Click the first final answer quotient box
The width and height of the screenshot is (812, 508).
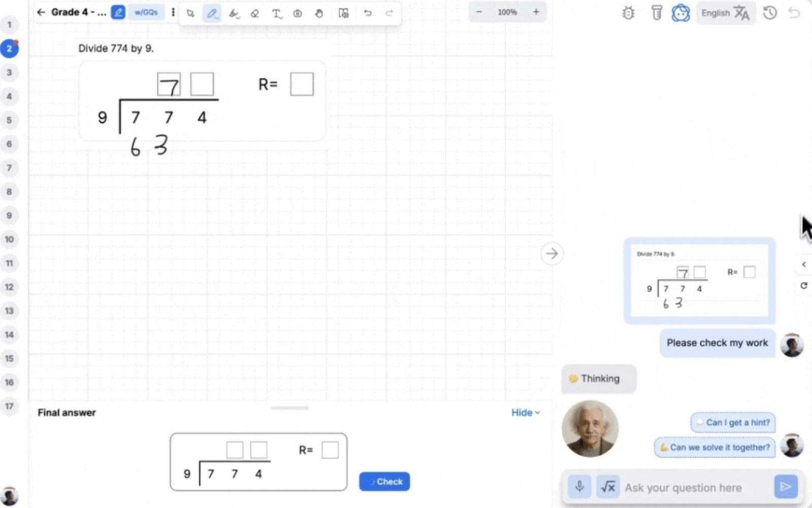tap(234, 450)
